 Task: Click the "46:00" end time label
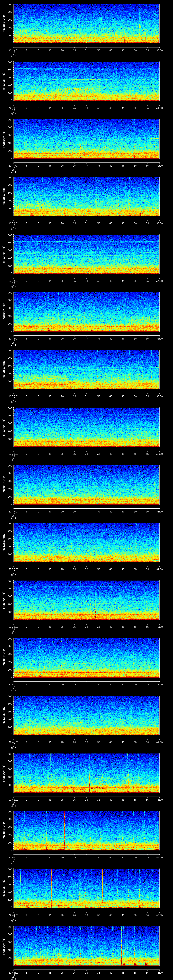pos(159,973)
